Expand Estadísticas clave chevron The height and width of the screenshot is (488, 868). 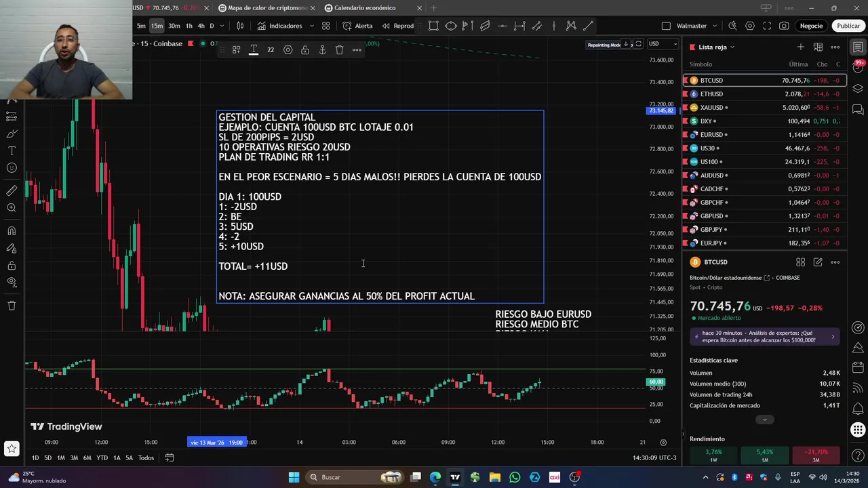tap(764, 420)
